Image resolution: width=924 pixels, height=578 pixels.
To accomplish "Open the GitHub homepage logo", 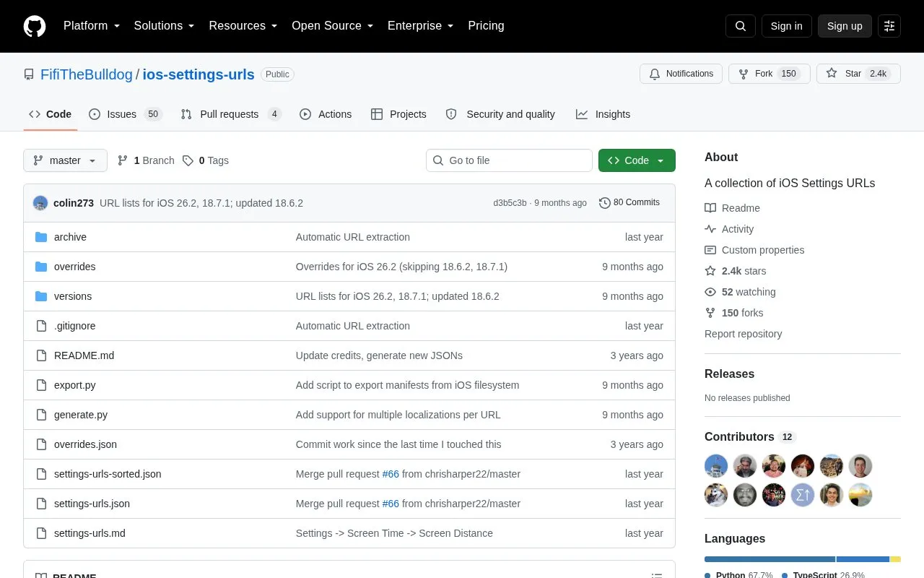I will [x=35, y=26].
